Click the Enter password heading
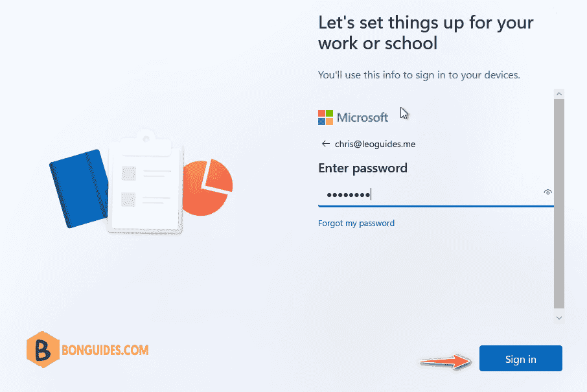This screenshot has width=587, height=392. click(363, 168)
